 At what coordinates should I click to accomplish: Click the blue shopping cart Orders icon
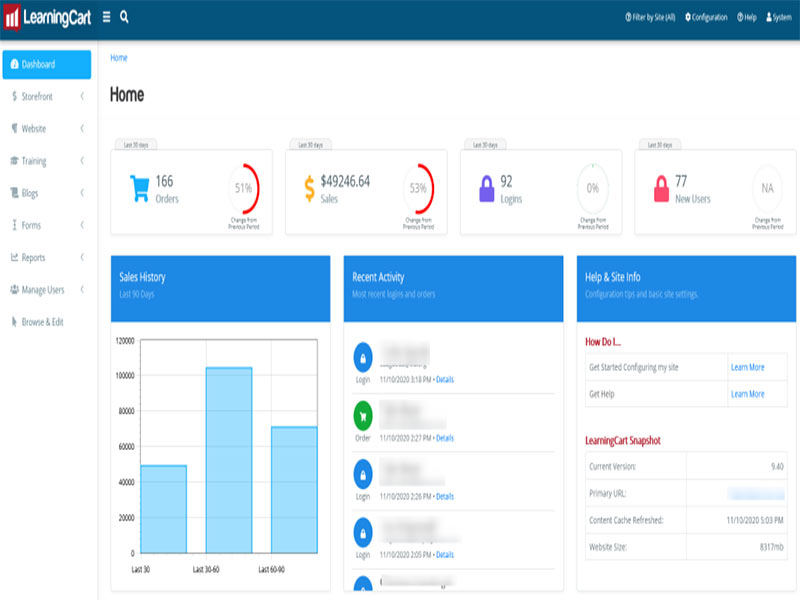137,188
